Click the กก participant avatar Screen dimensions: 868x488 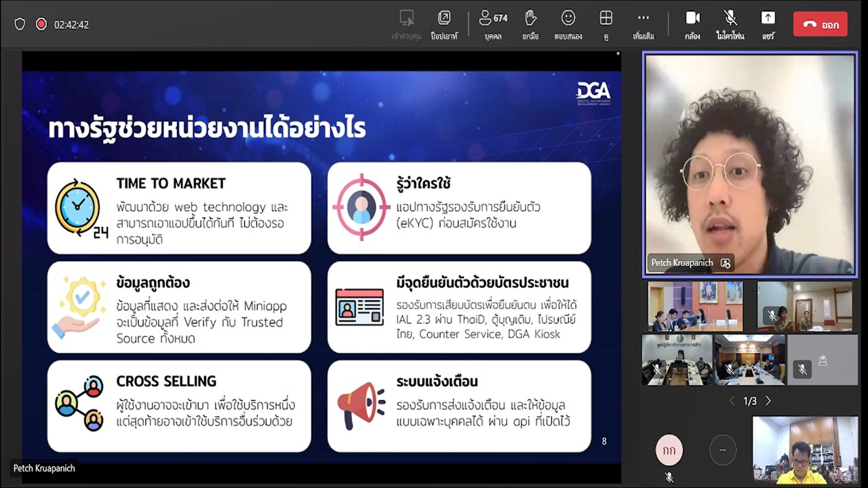pyautogui.click(x=669, y=450)
